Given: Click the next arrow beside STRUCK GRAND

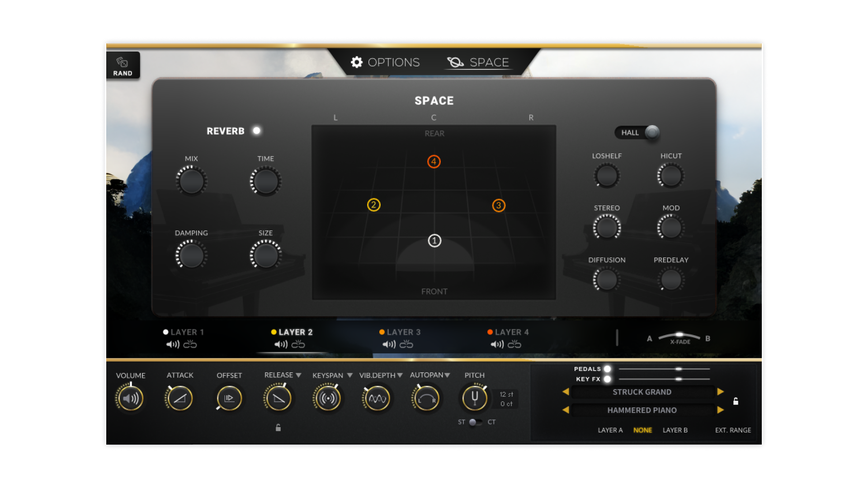Looking at the screenshot, I should point(721,392).
